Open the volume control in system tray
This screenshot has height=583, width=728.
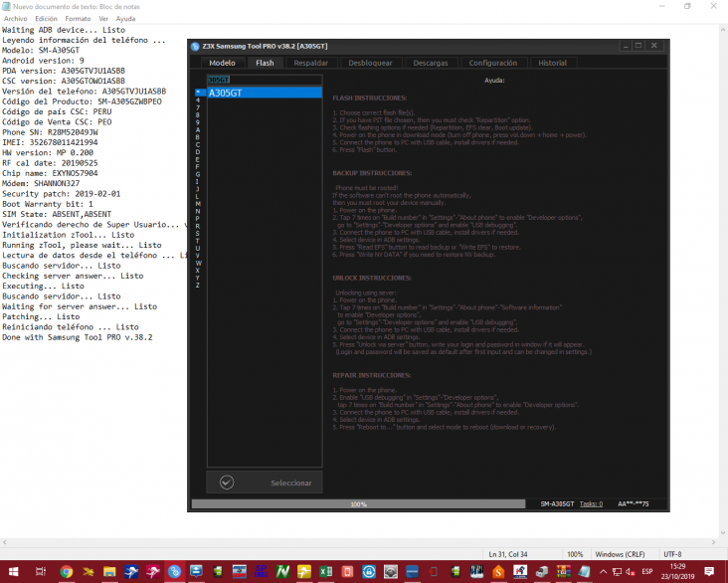click(630, 571)
